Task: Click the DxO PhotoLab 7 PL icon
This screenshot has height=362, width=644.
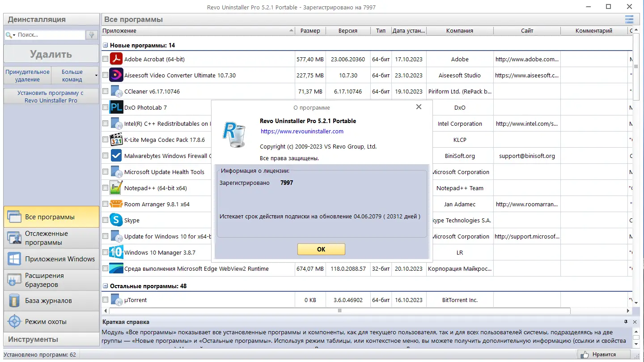Action: [x=116, y=107]
